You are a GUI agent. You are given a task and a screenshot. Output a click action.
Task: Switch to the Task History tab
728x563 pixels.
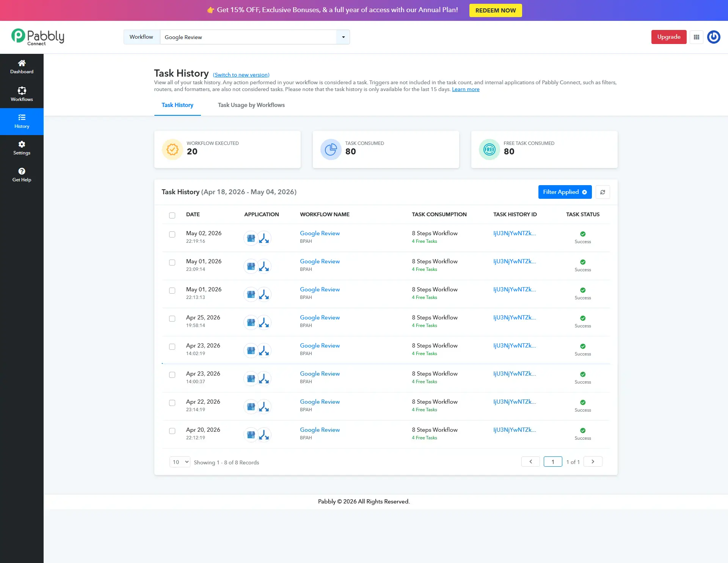coord(177,105)
